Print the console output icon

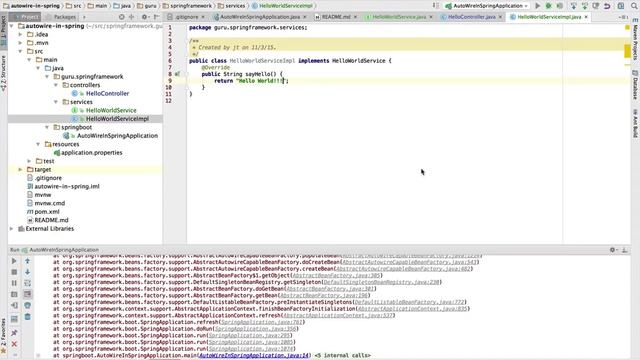point(27,305)
